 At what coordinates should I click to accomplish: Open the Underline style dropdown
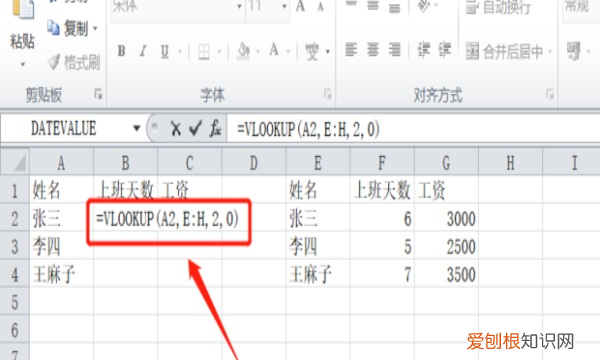point(180,51)
